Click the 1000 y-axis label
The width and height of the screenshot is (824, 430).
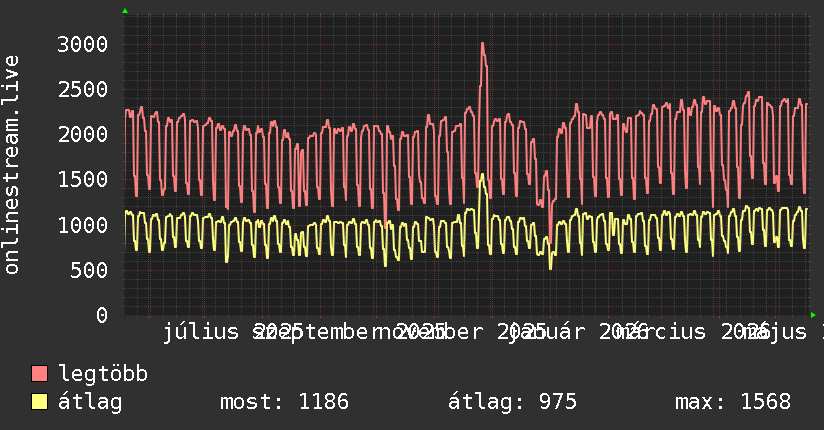(x=83, y=225)
